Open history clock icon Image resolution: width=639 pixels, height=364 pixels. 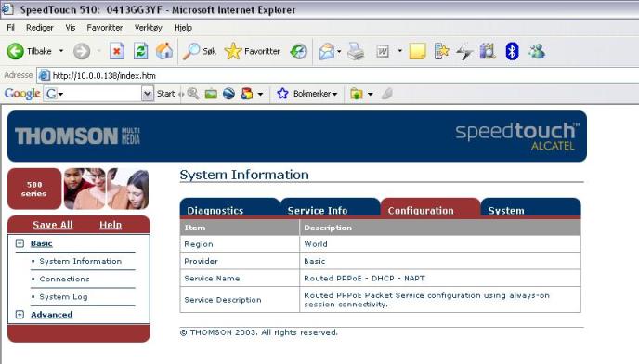tap(298, 51)
